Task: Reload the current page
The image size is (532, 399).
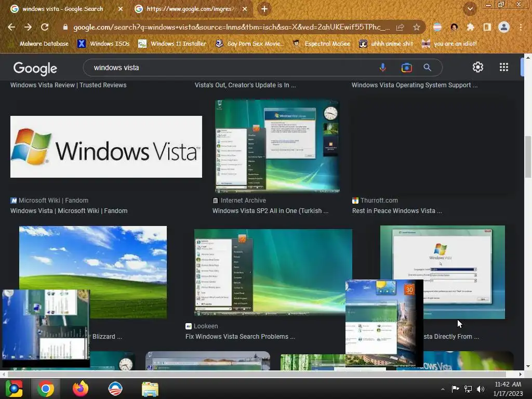Action: point(45,27)
